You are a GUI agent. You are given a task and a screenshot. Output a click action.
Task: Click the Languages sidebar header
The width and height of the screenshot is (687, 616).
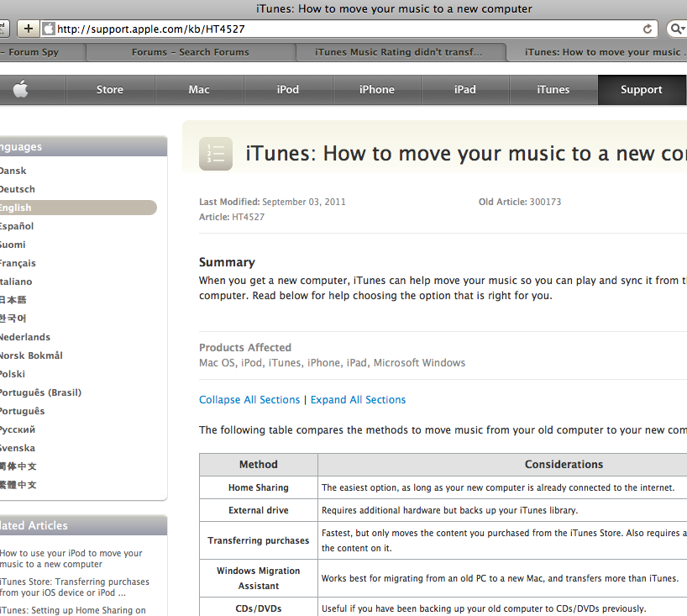click(x=83, y=146)
